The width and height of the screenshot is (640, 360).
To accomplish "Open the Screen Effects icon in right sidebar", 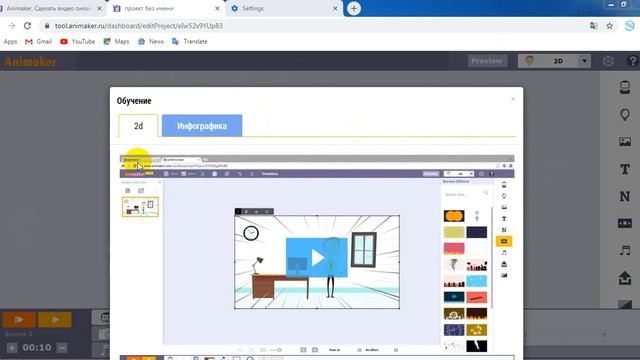I will [x=625, y=223].
